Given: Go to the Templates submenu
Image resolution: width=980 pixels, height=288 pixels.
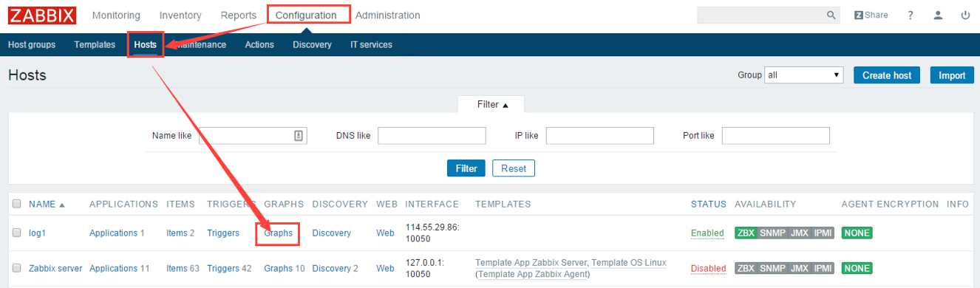Looking at the screenshot, I should (x=95, y=44).
